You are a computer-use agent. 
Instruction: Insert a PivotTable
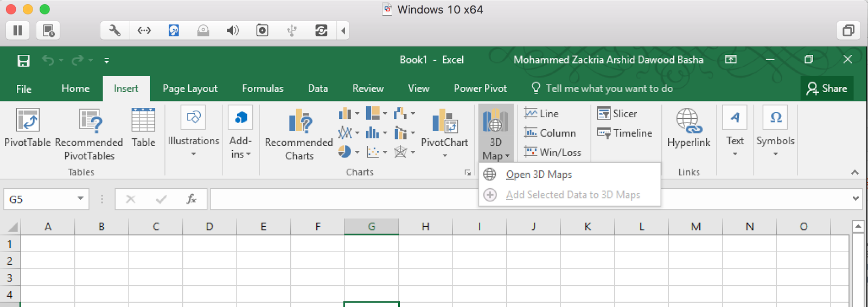coord(28,129)
